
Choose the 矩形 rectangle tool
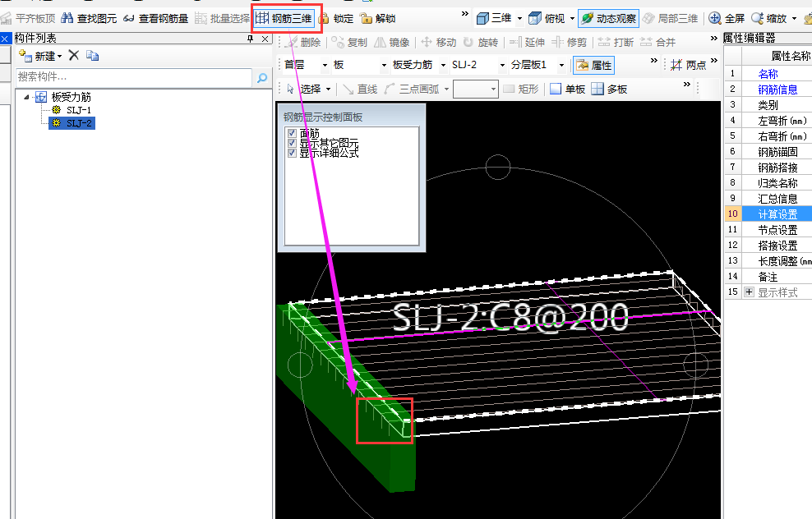coord(521,89)
